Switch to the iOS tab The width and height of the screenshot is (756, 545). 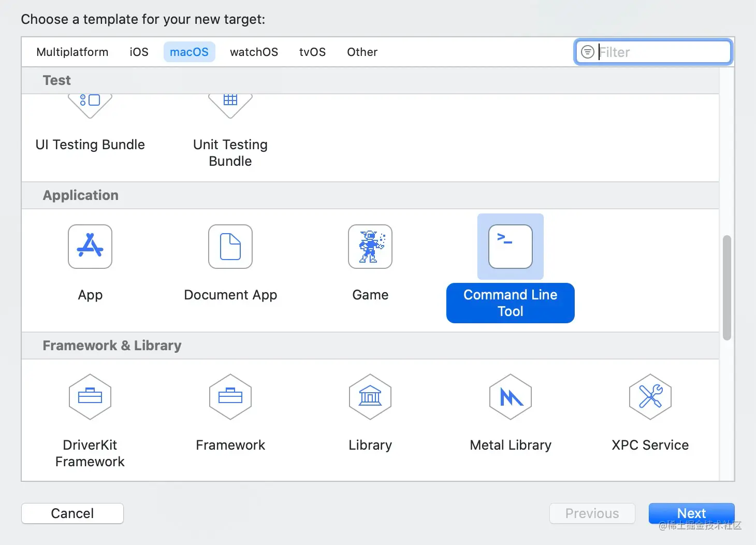(139, 52)
